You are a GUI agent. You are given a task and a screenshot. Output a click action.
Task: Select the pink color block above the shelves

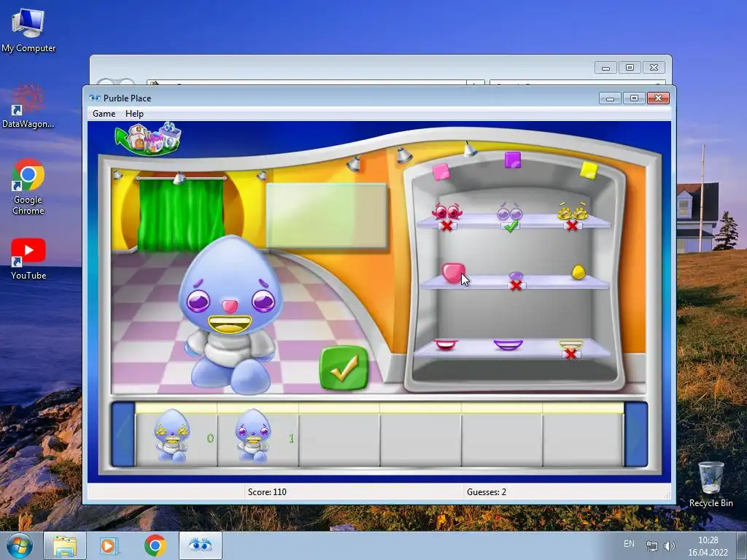click(441, 172)
